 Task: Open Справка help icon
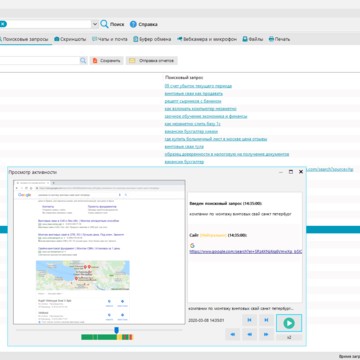click(133, 24)
